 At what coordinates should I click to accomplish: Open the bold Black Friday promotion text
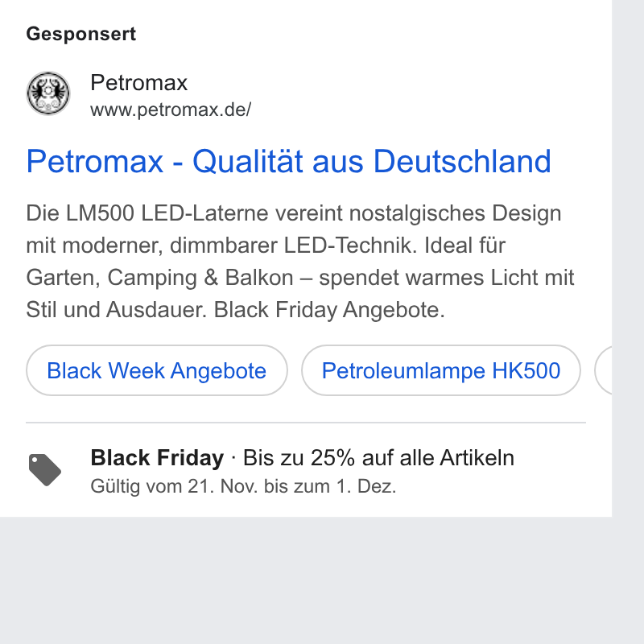157,457
